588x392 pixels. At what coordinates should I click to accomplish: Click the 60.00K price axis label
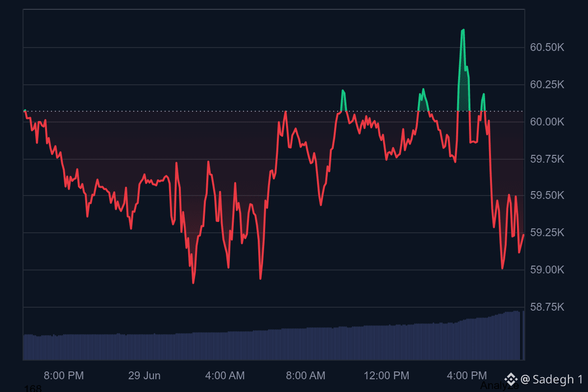pyautogui.click(x=547, y=122)
